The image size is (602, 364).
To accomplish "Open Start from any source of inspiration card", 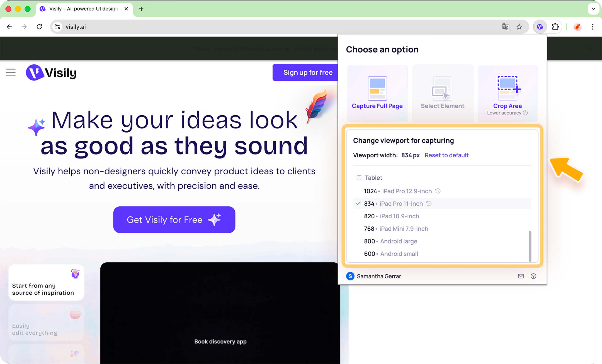I will coord(46,282).
